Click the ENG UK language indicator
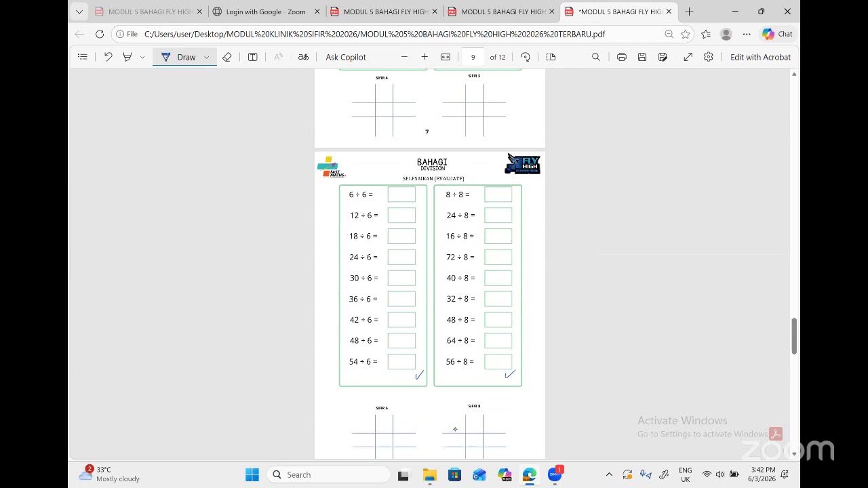The image size is (868, 488). 686,474
